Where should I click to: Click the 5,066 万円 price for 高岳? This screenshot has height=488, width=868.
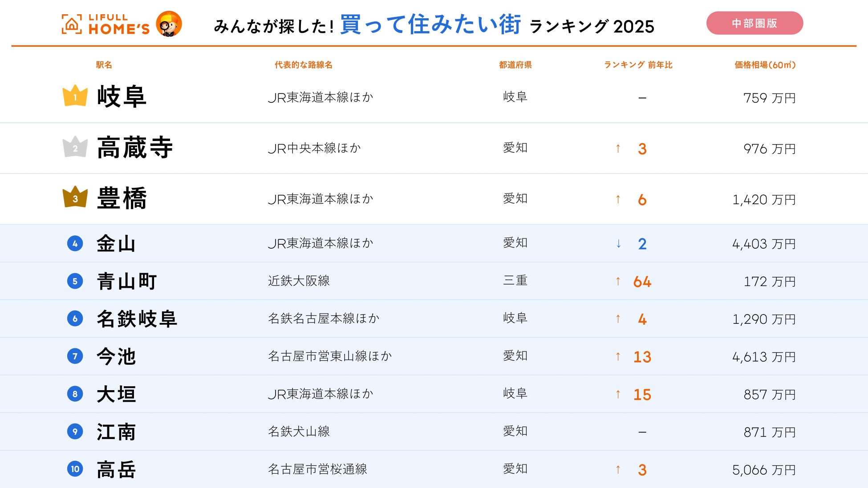(x=763, y=470)
